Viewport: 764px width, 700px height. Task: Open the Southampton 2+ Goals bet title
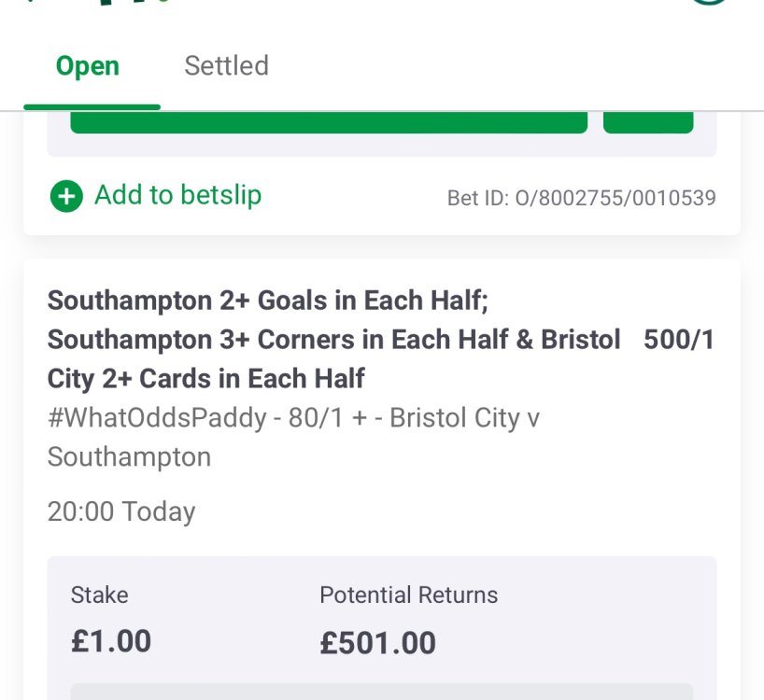coord(267,301)
